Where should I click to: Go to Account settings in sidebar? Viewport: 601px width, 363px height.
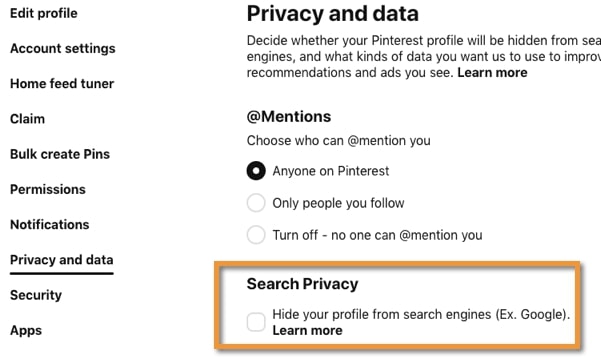tap(63, 49)
